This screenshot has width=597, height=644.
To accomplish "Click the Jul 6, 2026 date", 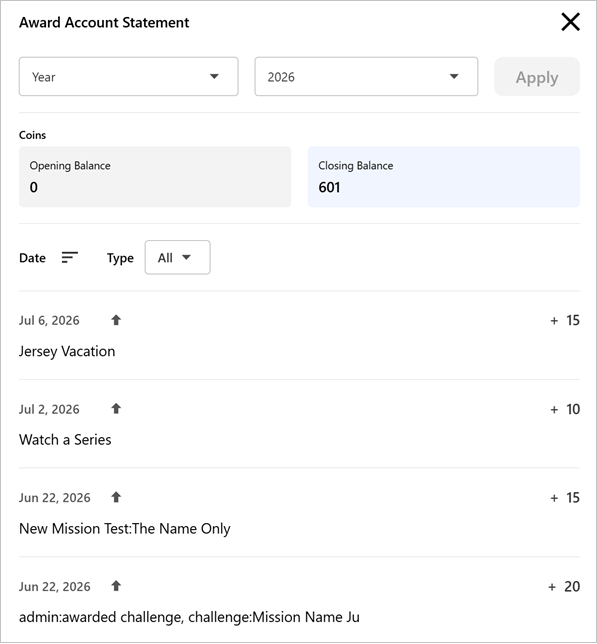I will tap(49, 320).
